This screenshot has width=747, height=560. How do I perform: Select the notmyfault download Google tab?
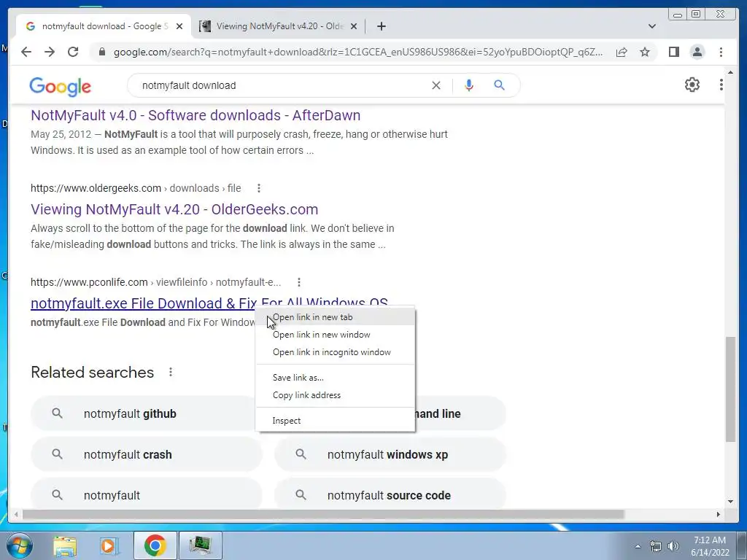104,26
